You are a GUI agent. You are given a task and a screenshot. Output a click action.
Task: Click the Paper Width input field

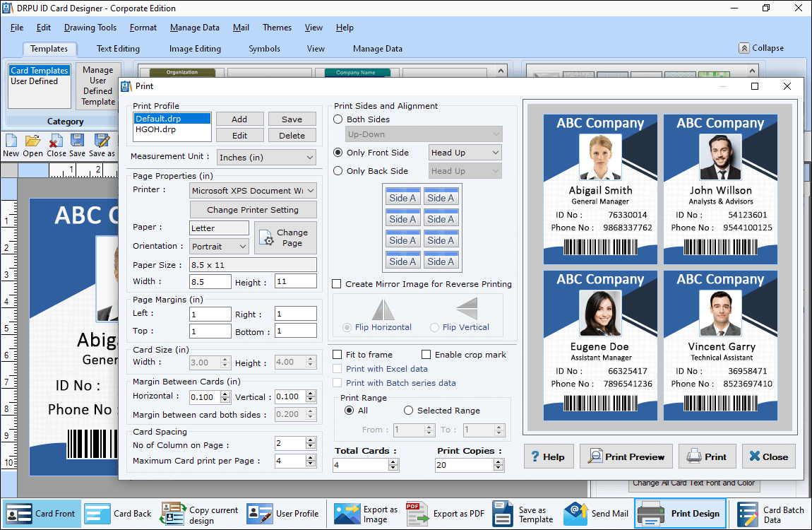point(210,281)
